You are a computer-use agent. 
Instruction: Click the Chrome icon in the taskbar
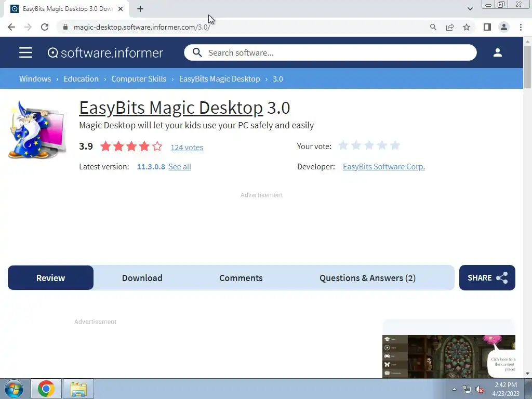46,389
